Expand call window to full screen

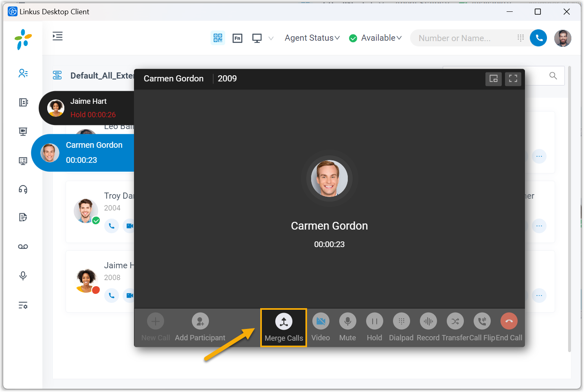[513, 79]
